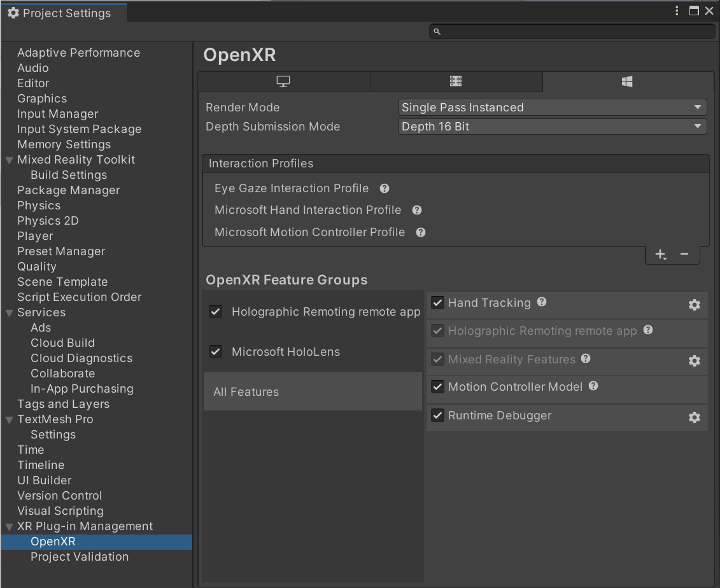The image size is (720, 588).
Task: Open Version Control settings
Action: tap(60, 496)
